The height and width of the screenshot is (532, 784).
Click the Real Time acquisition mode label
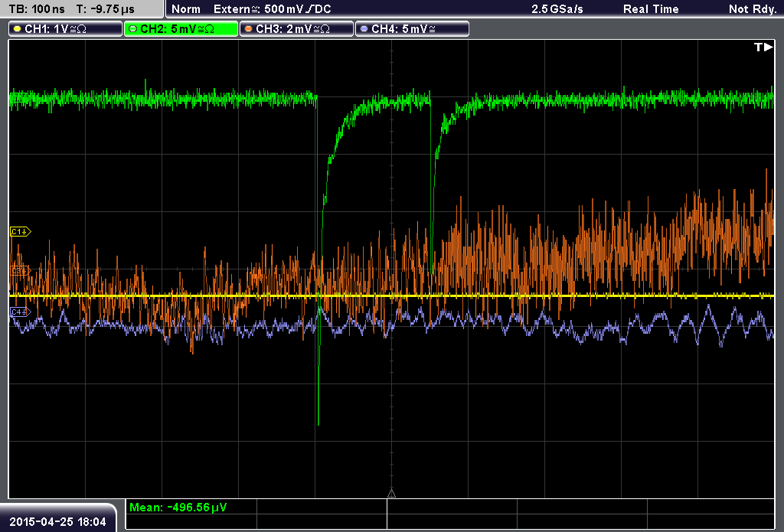(x=651, y=9)
